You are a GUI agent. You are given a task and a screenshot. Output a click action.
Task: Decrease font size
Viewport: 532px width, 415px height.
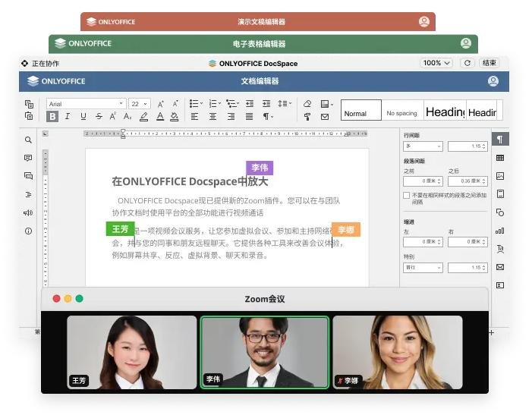pos(175,104)
